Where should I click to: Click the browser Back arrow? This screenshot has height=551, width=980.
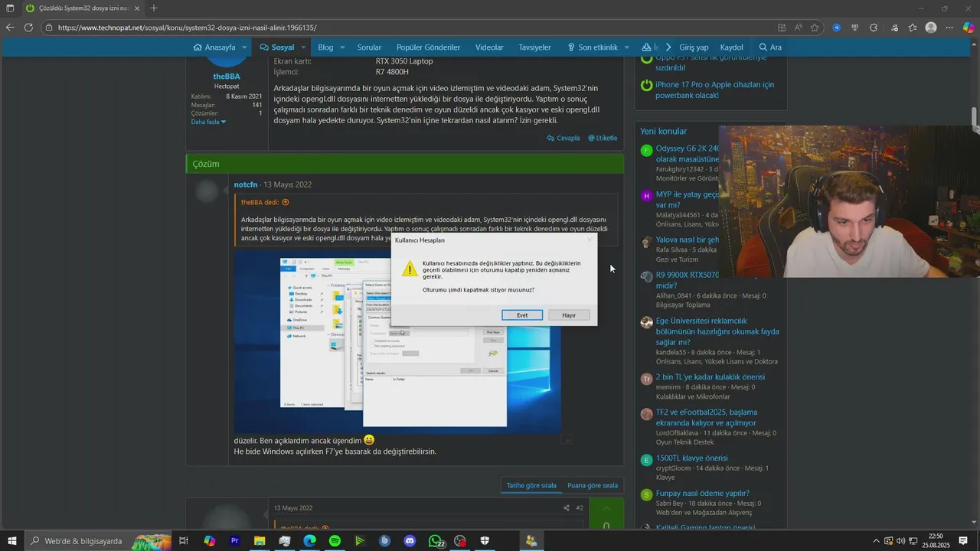10,28
